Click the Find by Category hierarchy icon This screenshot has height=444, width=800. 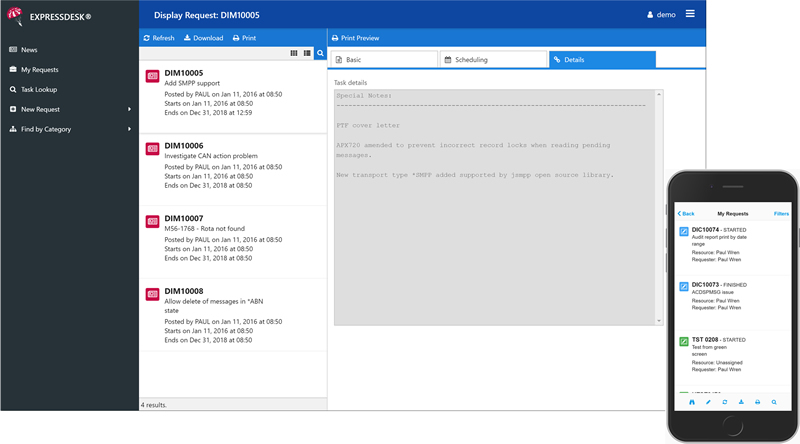[13, 129]
